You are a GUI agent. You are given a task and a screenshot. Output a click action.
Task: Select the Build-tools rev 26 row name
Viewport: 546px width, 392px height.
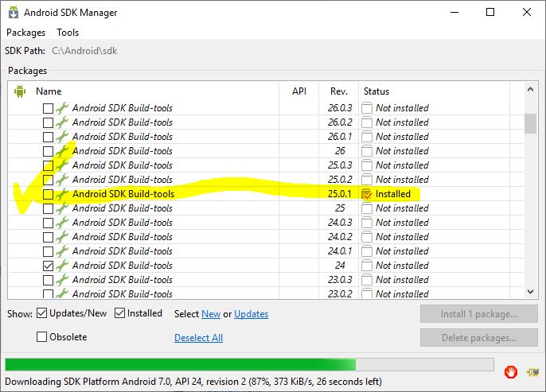coord(123,151)
